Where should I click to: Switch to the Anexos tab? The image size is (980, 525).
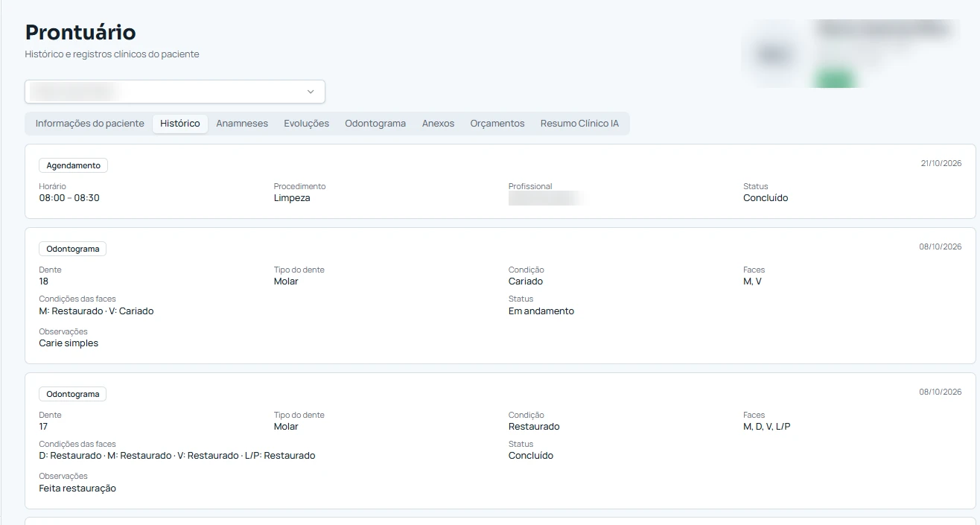tap(438, 124)
